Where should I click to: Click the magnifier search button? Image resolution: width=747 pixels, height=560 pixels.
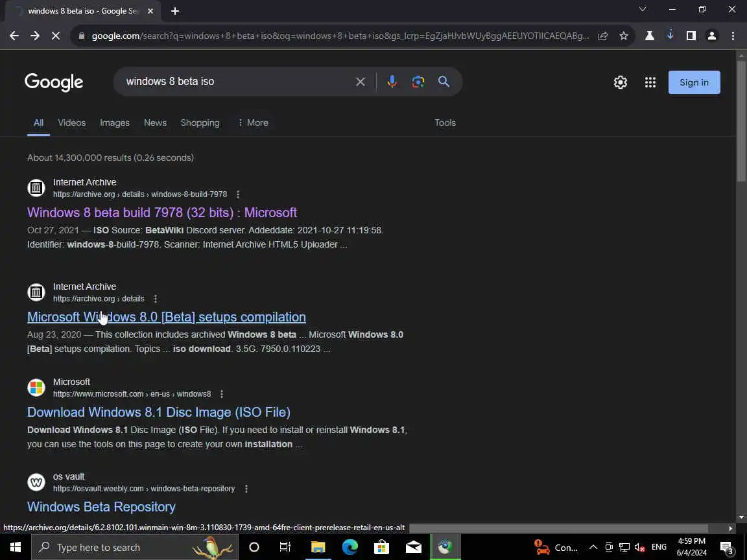[x=444, y=82]
